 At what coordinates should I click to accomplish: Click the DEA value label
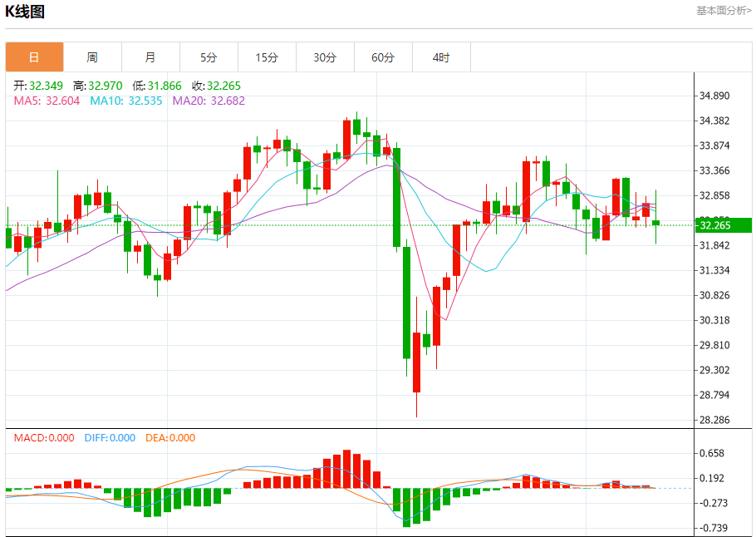click(170, 438)
